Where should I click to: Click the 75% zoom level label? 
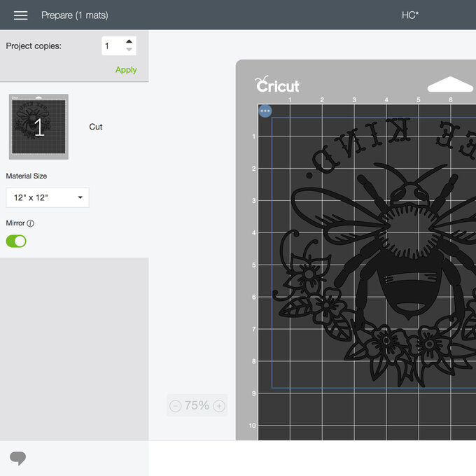[197, 405]
